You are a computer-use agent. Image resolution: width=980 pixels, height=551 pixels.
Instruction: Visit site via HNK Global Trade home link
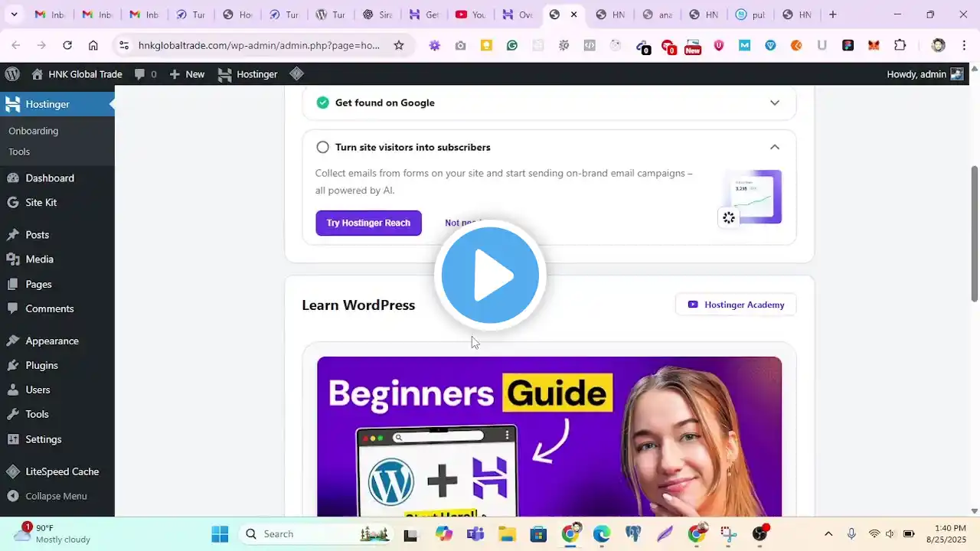(x=77, y=74)
